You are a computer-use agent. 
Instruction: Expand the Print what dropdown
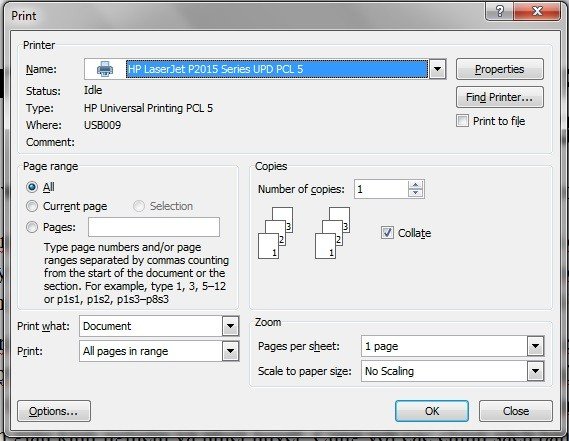coord(230,326)
